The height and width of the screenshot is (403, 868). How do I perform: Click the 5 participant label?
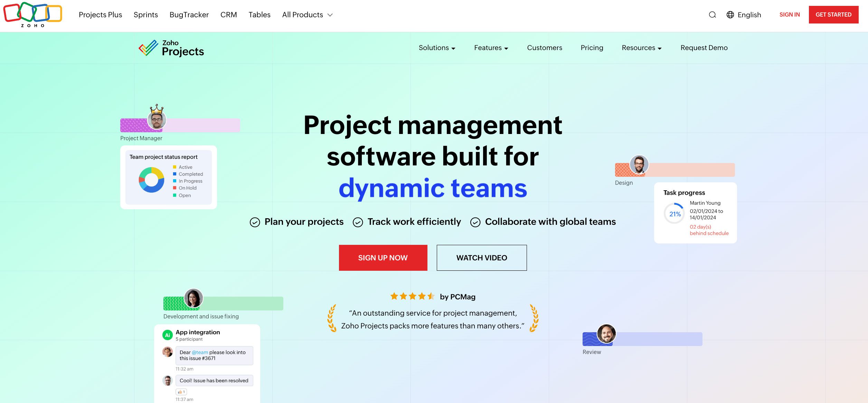point(189,339)
